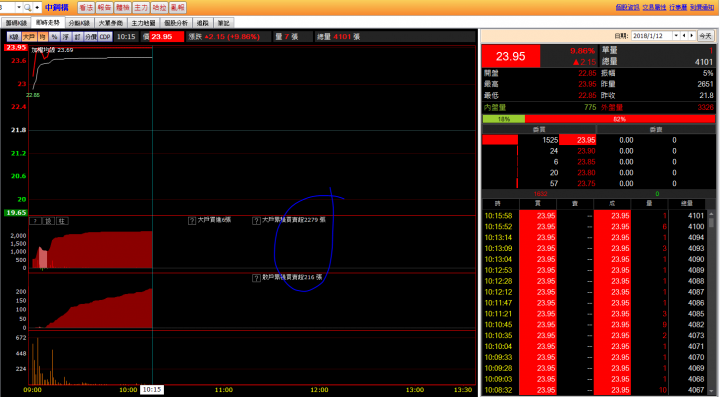Viewport: 720px width, 397px height.
Task: Click the bid price 23.90 in order book
Action: point(586,151)
